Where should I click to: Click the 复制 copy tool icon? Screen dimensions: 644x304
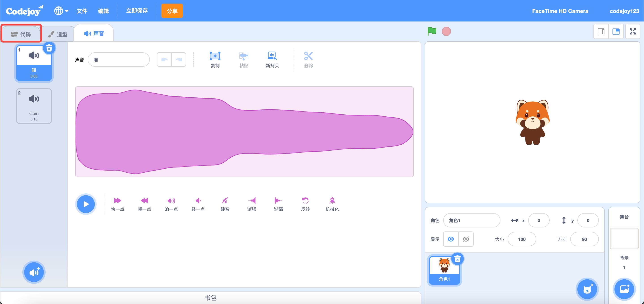tap(215, 56)
